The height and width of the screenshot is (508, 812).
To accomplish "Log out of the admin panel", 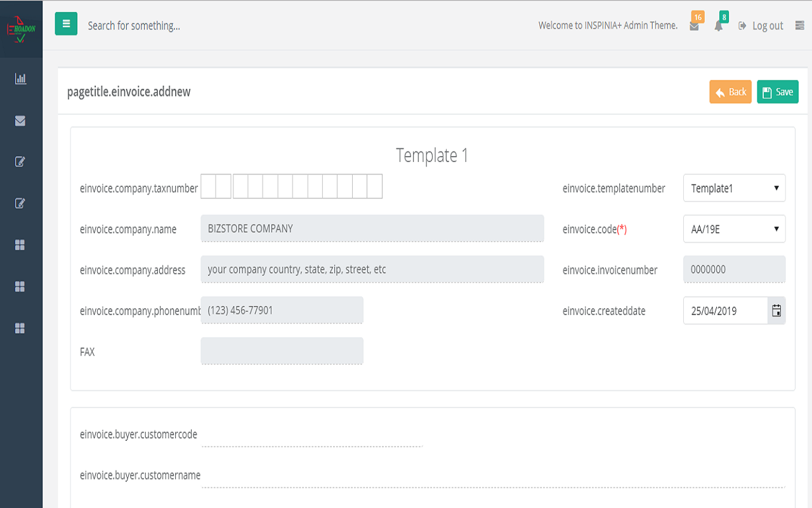I will (x=761, y=26).
